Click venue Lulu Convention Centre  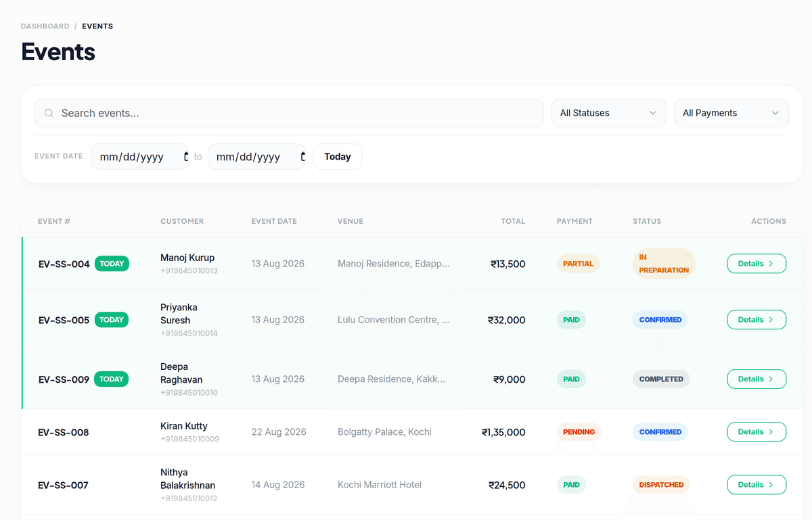pyautogui.click(x=393, y=320)
